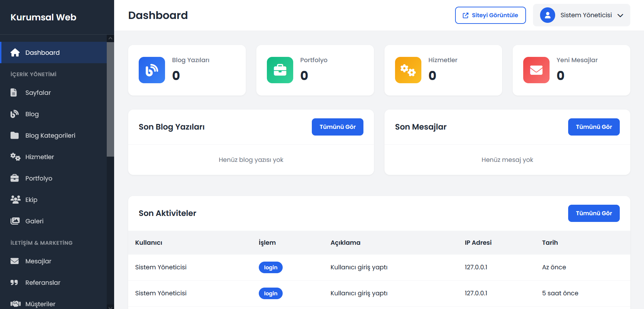Open the Dashboard menu item
Image resolution: width=644 pixels, height=309 pixels.
[53, 53]
